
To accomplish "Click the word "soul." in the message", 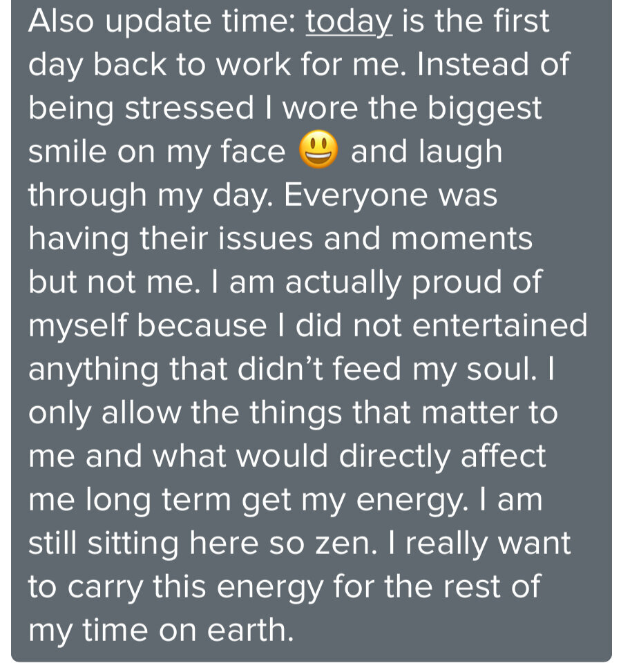I will click(501, 369).
